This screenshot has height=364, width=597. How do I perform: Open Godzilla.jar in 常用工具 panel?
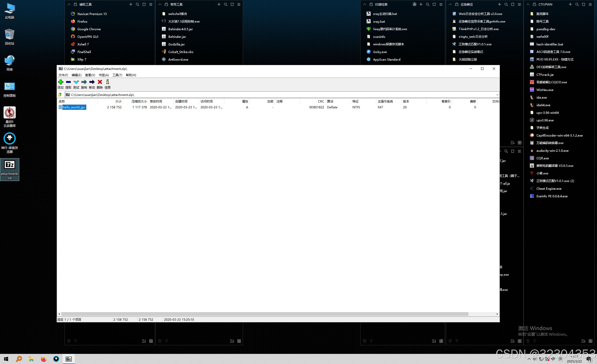coord(176,44)
